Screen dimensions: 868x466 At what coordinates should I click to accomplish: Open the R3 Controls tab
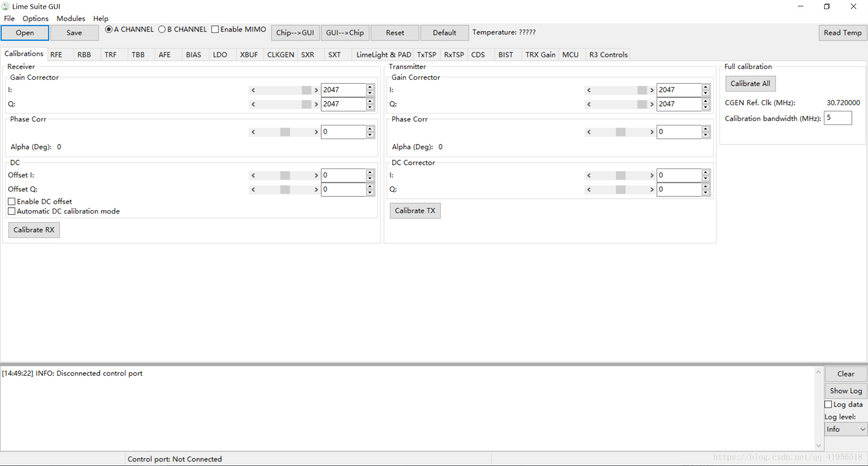tap(609, 55)
